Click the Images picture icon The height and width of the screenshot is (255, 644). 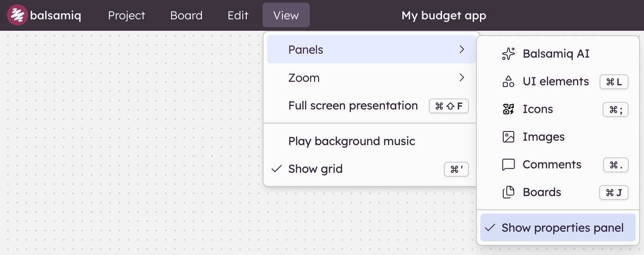click(x=508, y=137)
